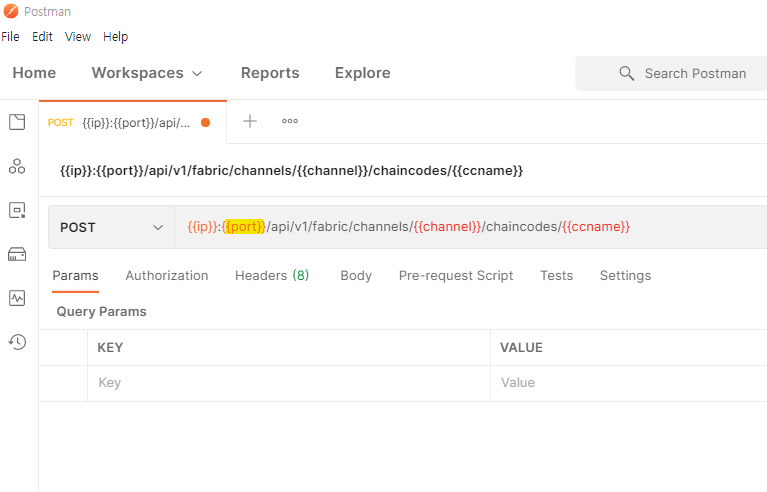Open the Mock Servers sidebar icon
Viewport: 767px width, 492px height.
point(17,254)
